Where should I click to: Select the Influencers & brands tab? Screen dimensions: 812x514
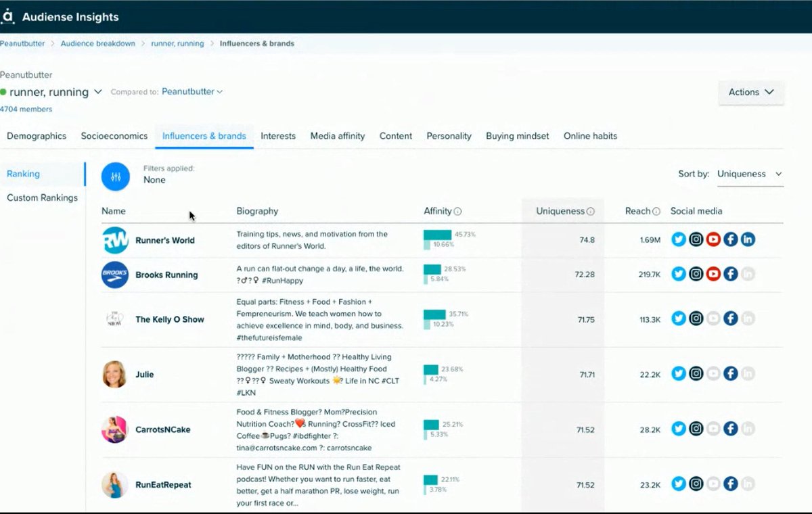point(204,136)
